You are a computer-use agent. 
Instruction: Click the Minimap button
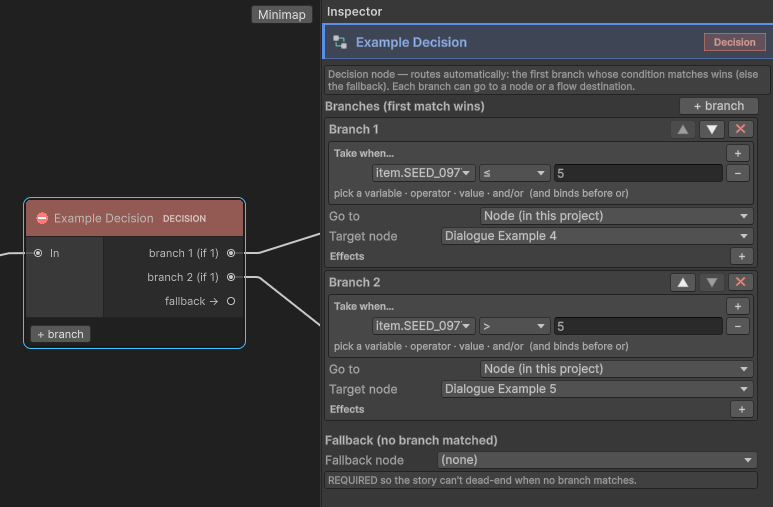[281, 14]
